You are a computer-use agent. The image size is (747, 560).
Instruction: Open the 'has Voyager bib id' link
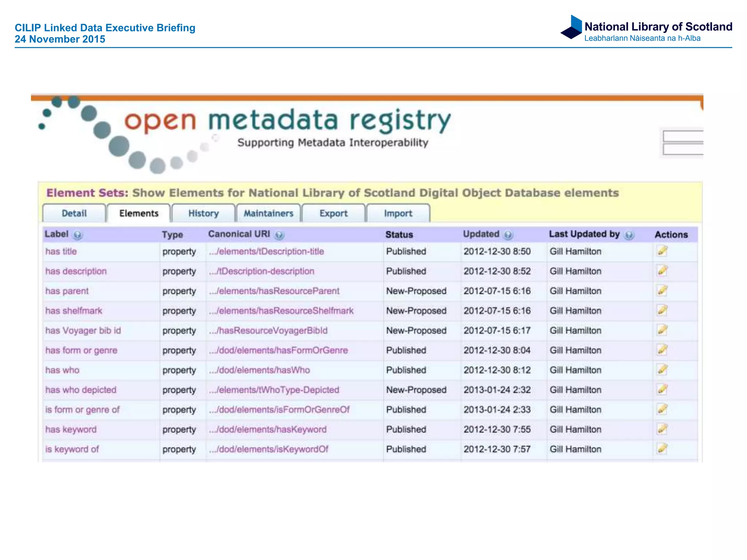click(83, 330)
